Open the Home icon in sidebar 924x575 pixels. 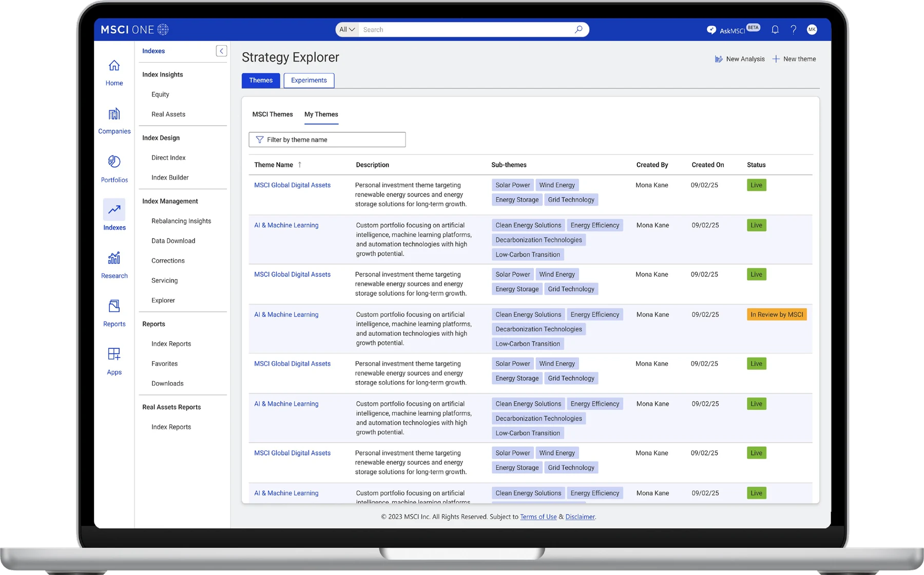point(114,66)
